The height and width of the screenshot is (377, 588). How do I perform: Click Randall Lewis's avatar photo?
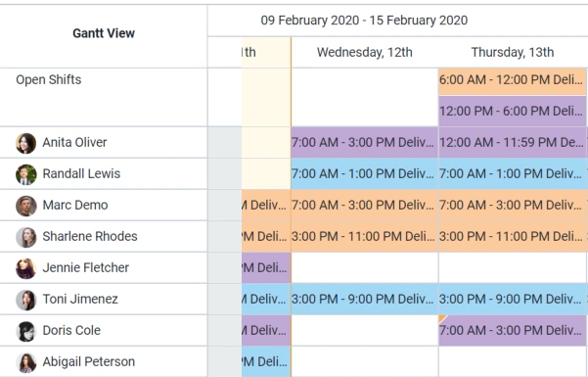[x=25, y=174]
